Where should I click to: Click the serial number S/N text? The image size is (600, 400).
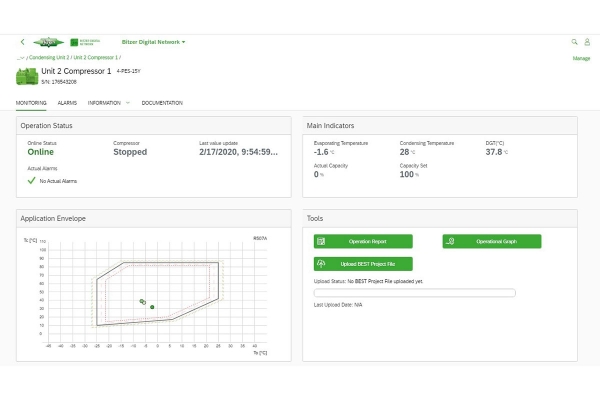pos(59,82)
